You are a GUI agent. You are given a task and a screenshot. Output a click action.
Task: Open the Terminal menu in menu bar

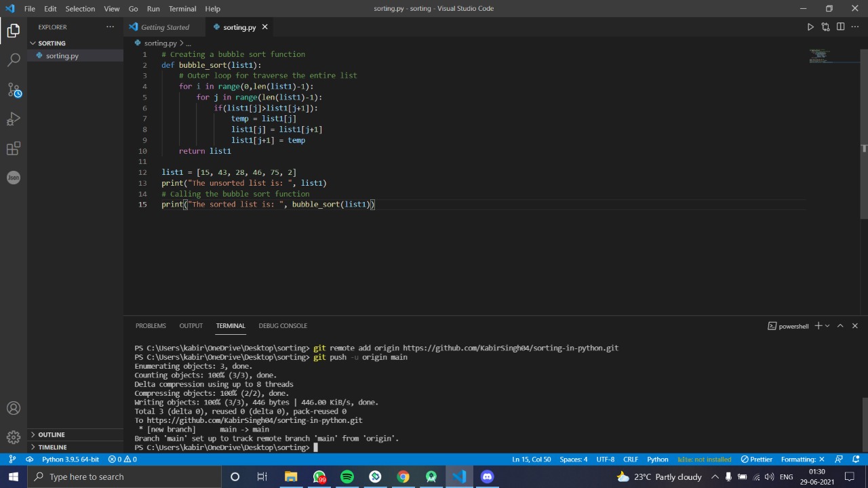coord(182,9)
